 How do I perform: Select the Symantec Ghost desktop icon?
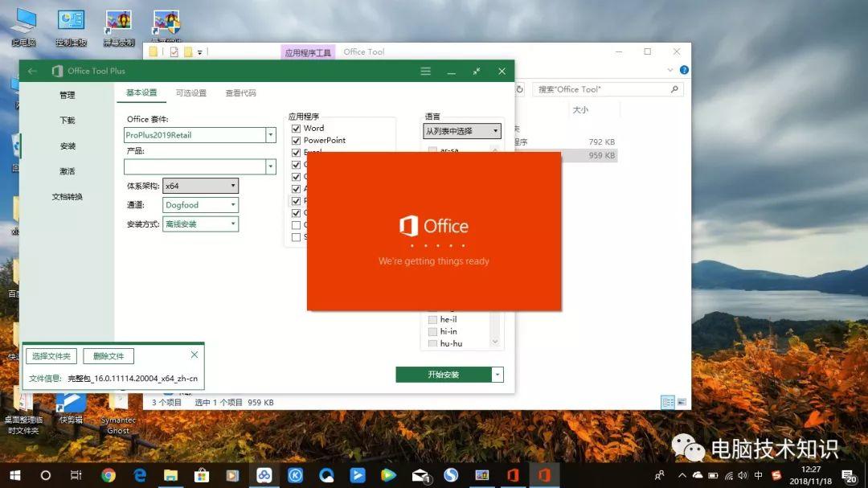coord(118,414)
